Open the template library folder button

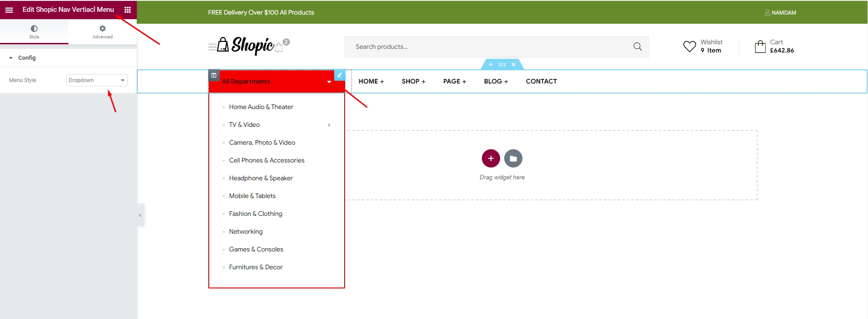[x=513, y=158]
